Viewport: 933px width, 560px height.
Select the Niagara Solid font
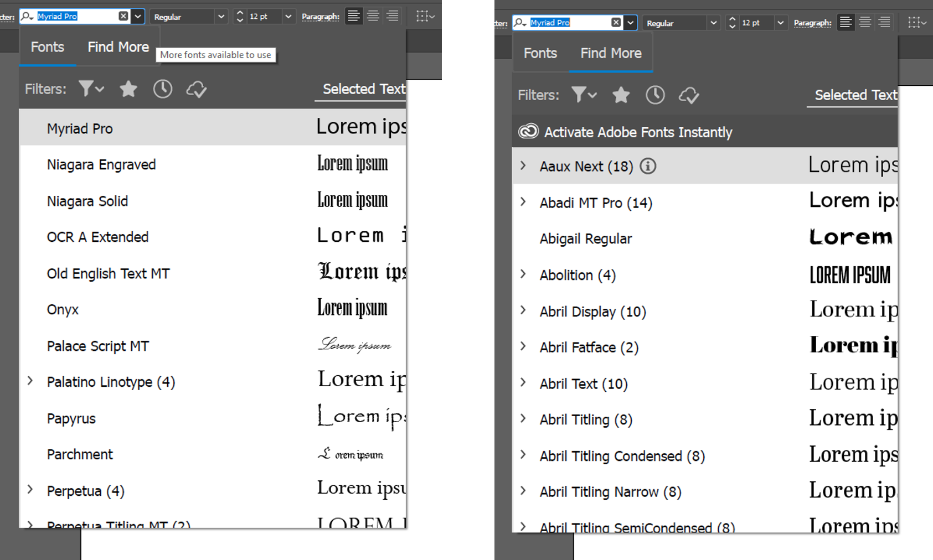click(213, 200)
